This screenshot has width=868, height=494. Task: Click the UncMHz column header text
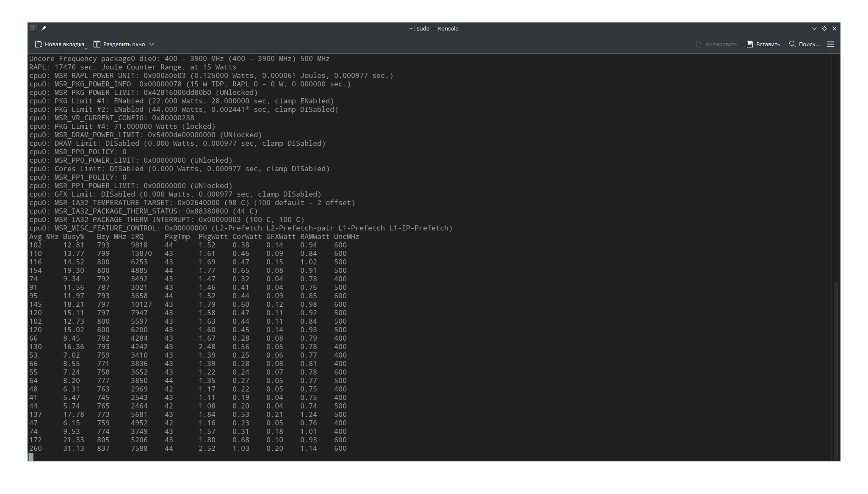coord(346,236)
